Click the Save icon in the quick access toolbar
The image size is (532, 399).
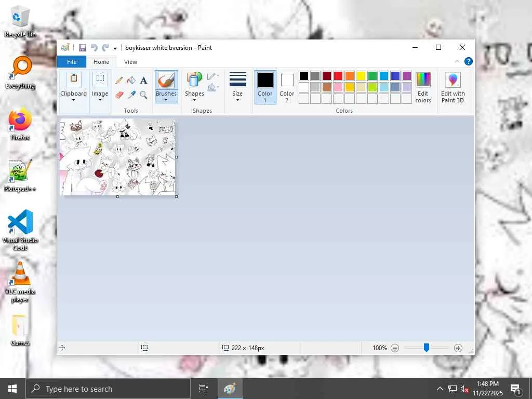83,48
